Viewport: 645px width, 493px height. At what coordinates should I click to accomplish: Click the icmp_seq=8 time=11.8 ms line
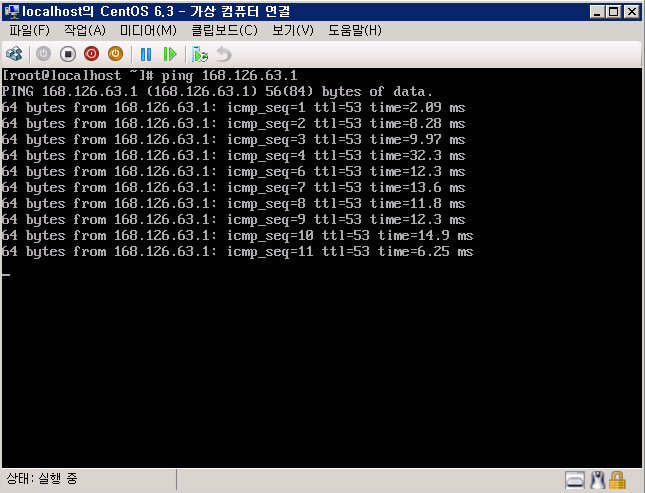click(x=233, y=204)
